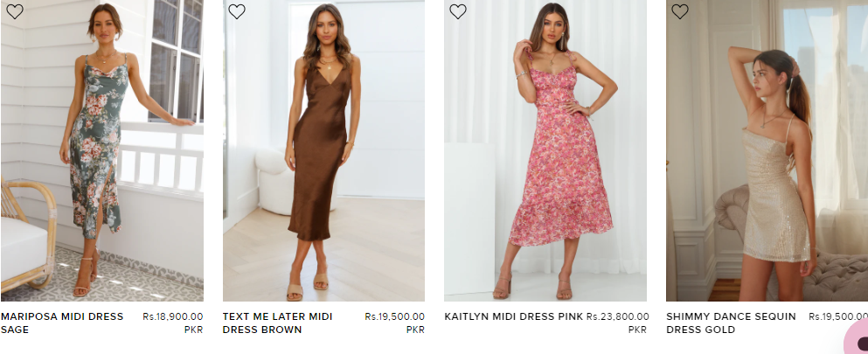Screen dimensions: 868x354
Task: Tap wishlist heart on gold sequin dress
Action: (x=680, y=11)
